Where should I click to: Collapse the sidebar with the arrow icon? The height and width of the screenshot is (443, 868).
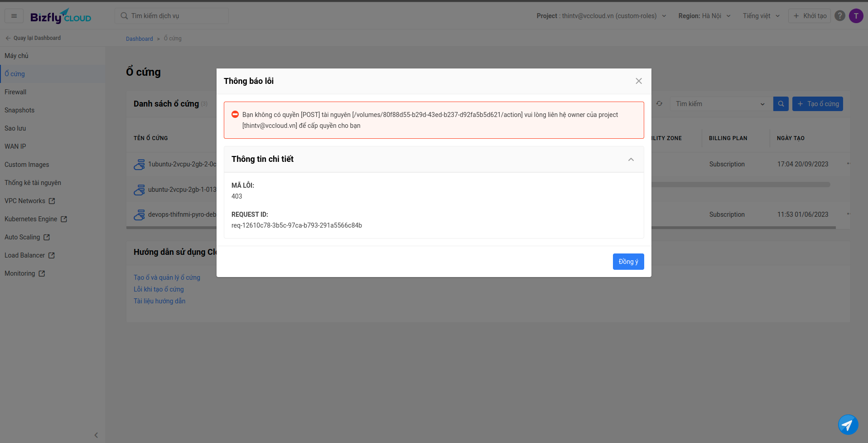point(96,435)
